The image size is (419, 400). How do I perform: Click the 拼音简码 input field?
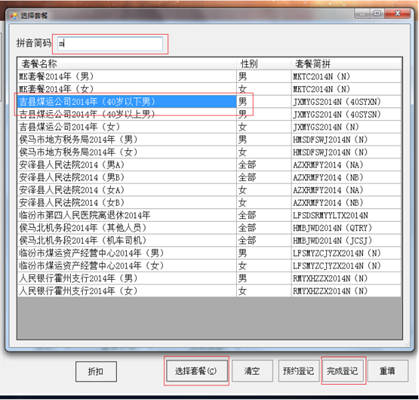coord(109,44)
